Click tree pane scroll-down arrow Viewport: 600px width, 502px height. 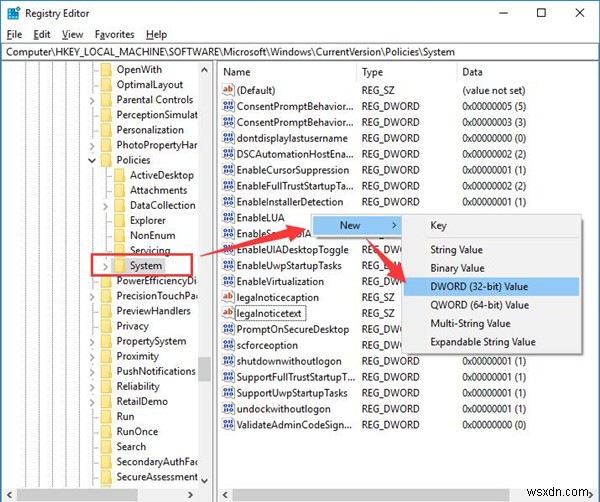(204, 481)
